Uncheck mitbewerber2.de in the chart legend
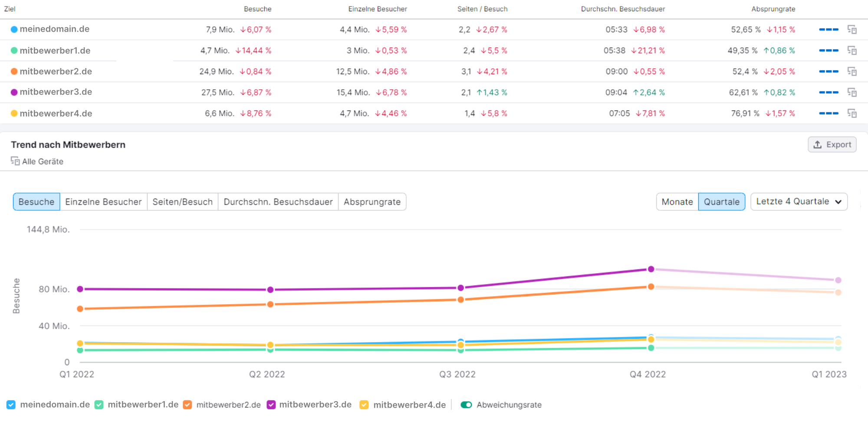The width and height of the screenshot is (868, 425). (x=187, y=405)
